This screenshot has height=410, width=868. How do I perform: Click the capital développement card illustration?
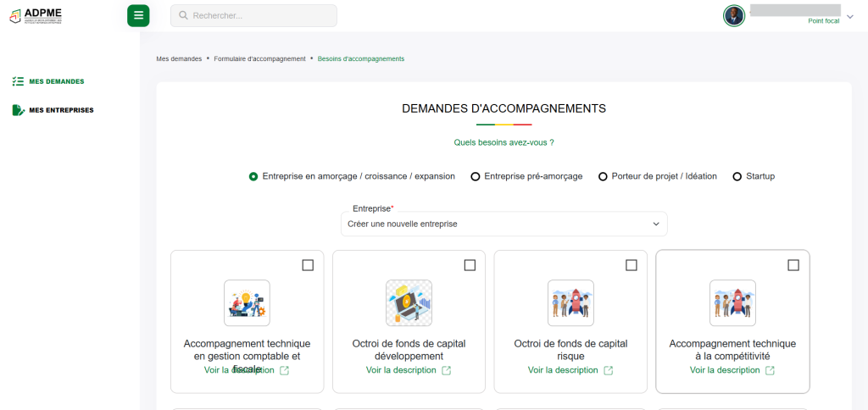click(409, 303)
